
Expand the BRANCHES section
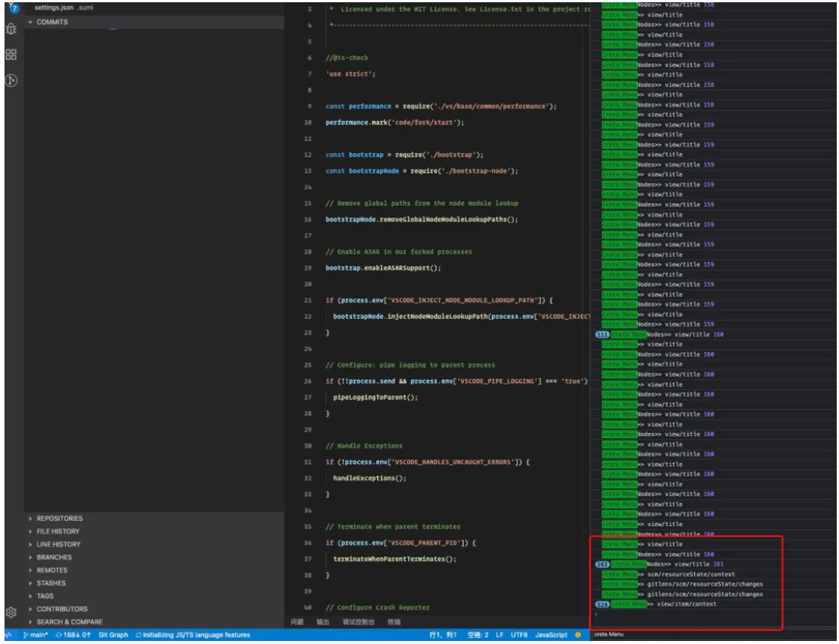(x=154, y=557)
